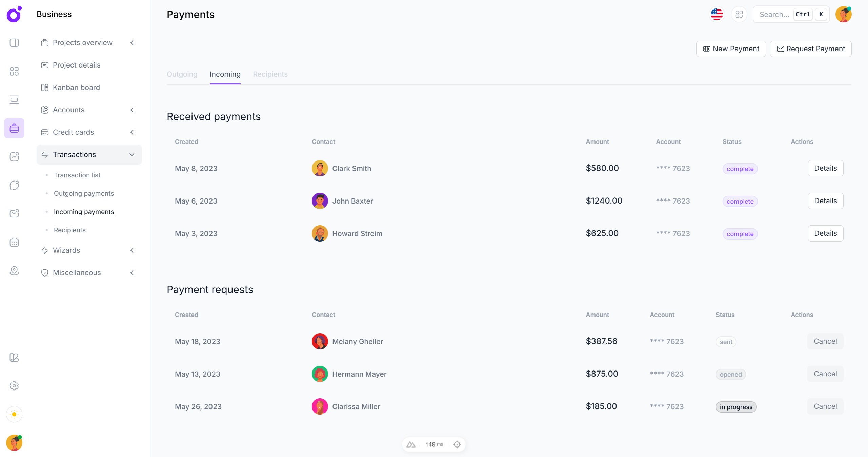Screen dimensions: 868x457
Task: Open the dashboard grid icon in sidebar
Action: coord(14,71)
